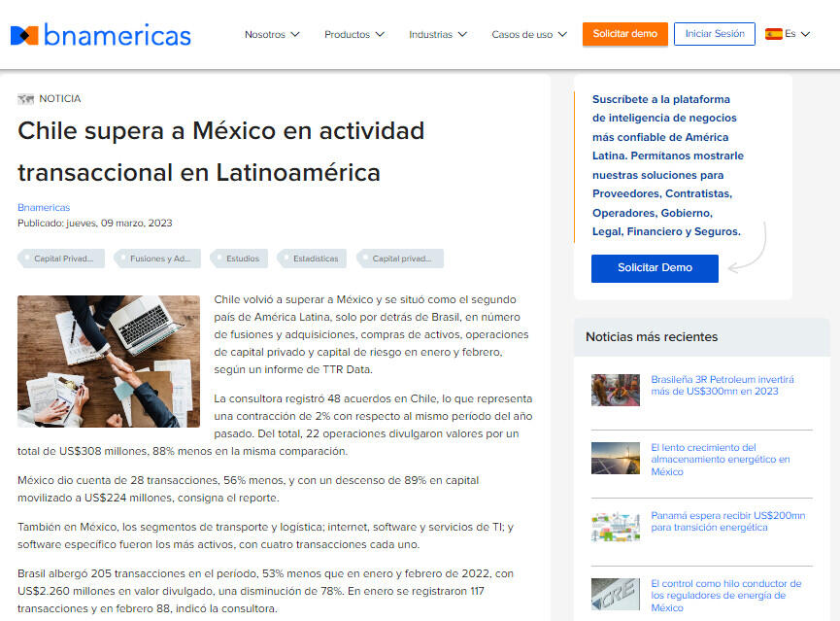Click the Spanish flag language icon
Image resolution: width=840 pixels, height=621 pixels.
(773, 34)
